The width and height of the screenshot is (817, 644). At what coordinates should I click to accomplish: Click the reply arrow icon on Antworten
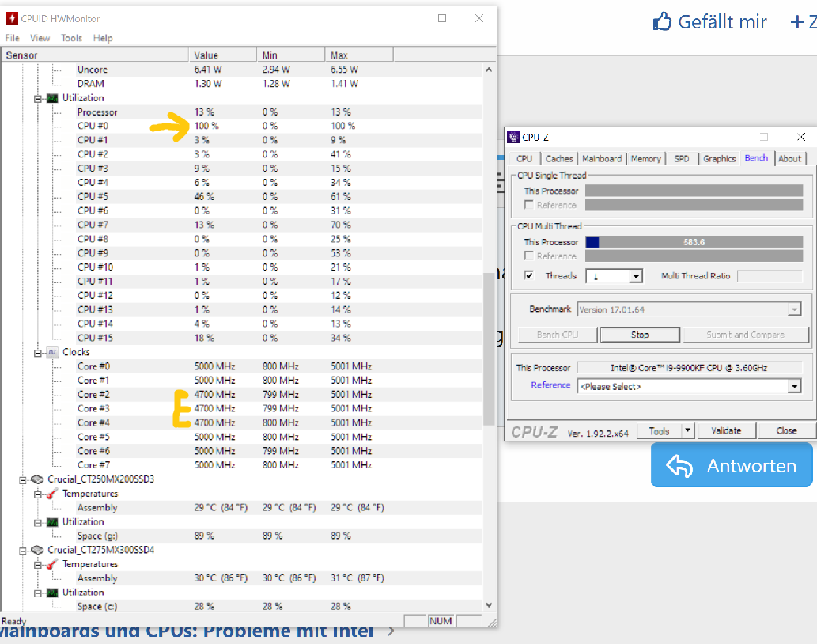(x=679, y=465)
